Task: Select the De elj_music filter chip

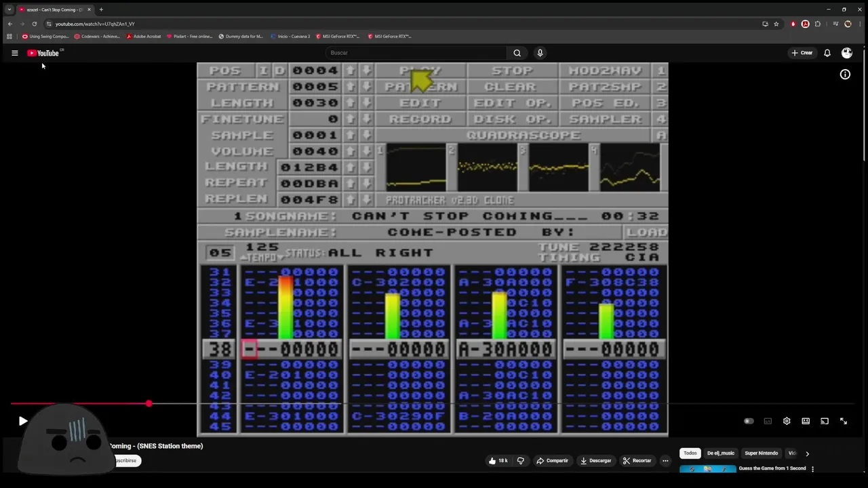Action: 720,453
